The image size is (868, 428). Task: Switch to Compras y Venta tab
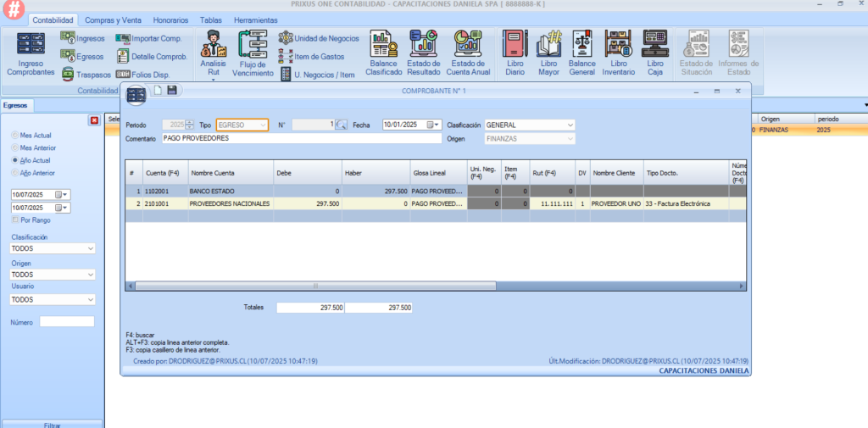tap(114, 19)
